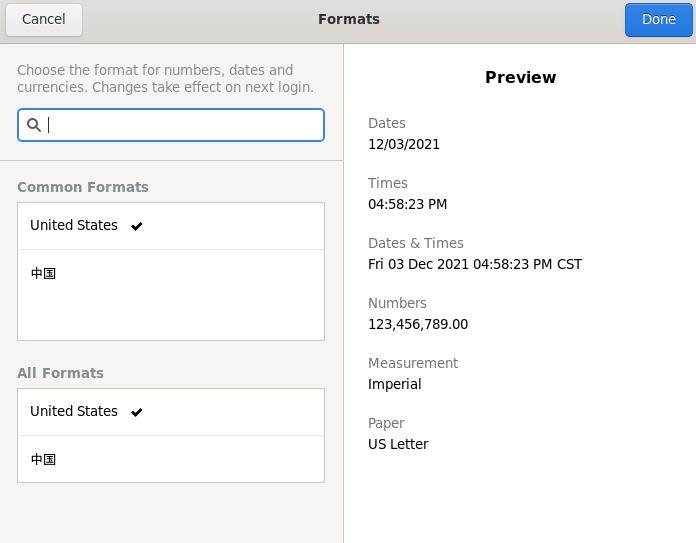Click the number preview 123,456,789.00
The width and height of the screenshot is (696, 543).
(418, 324)
